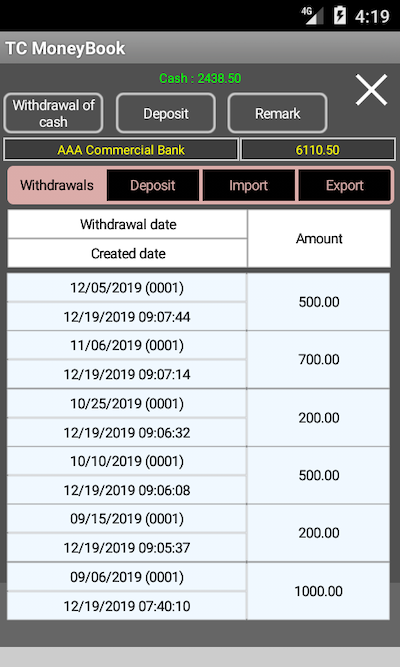Image resolution: width=400 pixels, height=667 pixels.
Task: Tap the battery icon in status bar
Action: coord(340,16)
